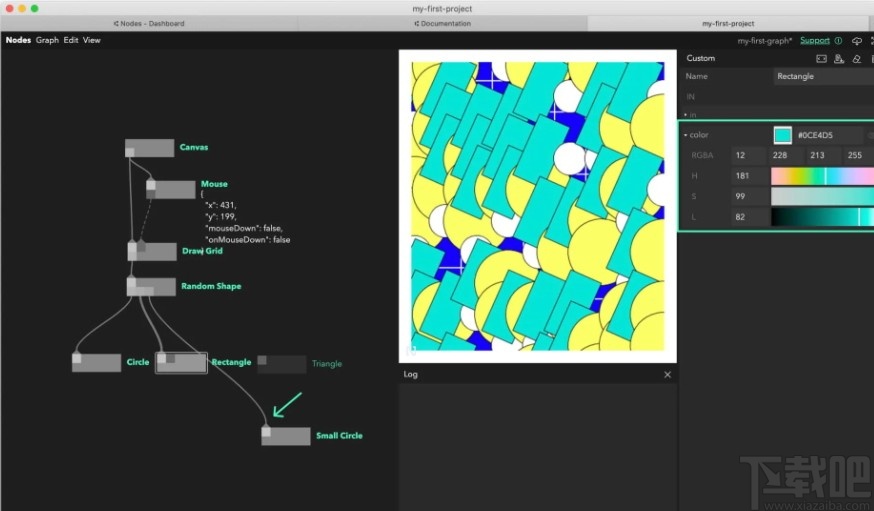The height and width of the screenshot is (511, 874).
Task: Close the Log panel
Action: (667, 374)
